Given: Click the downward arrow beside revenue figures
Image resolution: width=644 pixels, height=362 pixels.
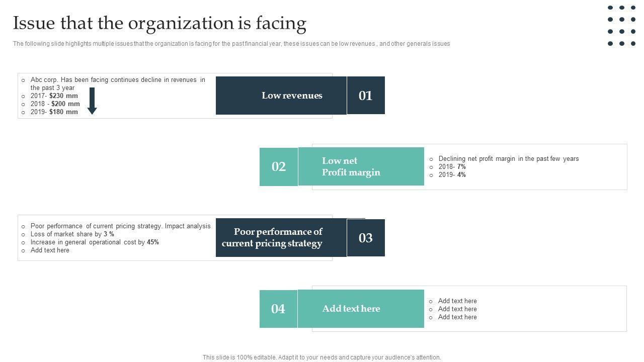Looking at the screenshot, I should pyautogui.click(x=92, y=101).
